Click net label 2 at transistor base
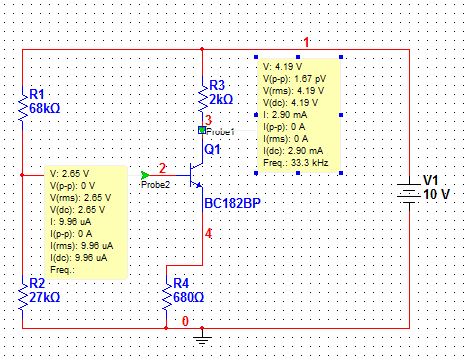The image size is (469, 362). tap(162, 168)
